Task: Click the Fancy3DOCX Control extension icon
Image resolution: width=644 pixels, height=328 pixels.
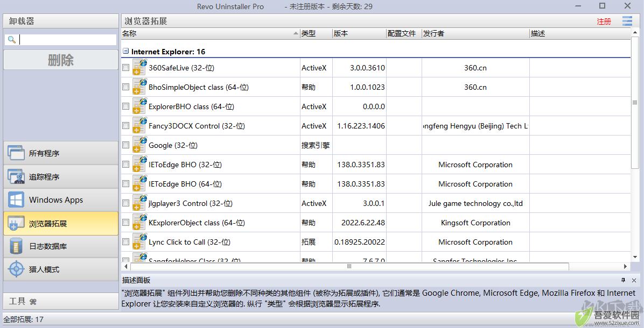Action: click(x=139, y=125)
